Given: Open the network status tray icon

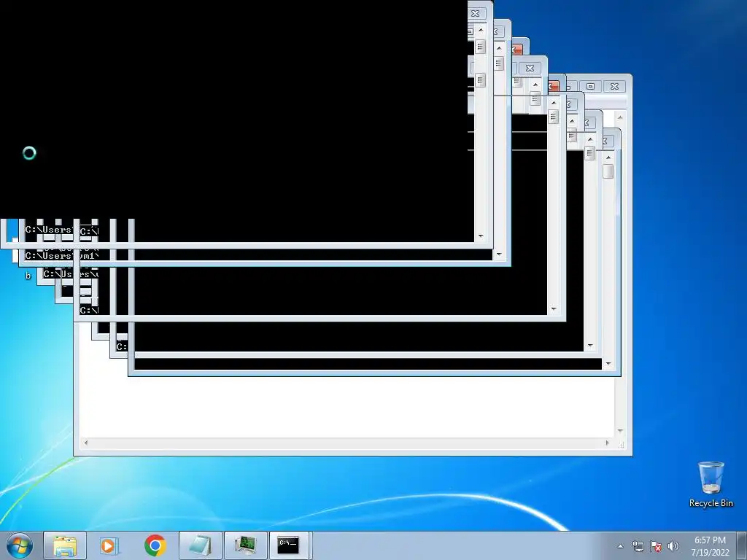Looking at the screenshot, I should [638, 546].
